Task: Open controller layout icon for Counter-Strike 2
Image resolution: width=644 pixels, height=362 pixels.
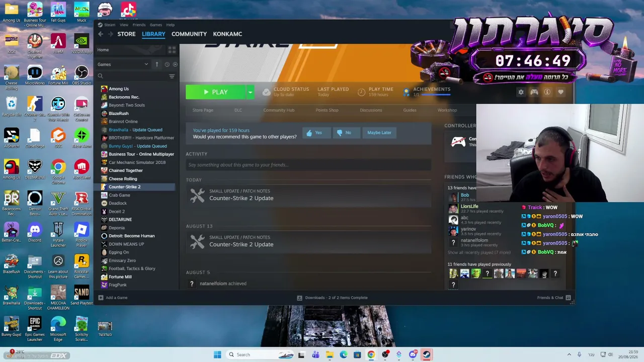Action: 534,92
